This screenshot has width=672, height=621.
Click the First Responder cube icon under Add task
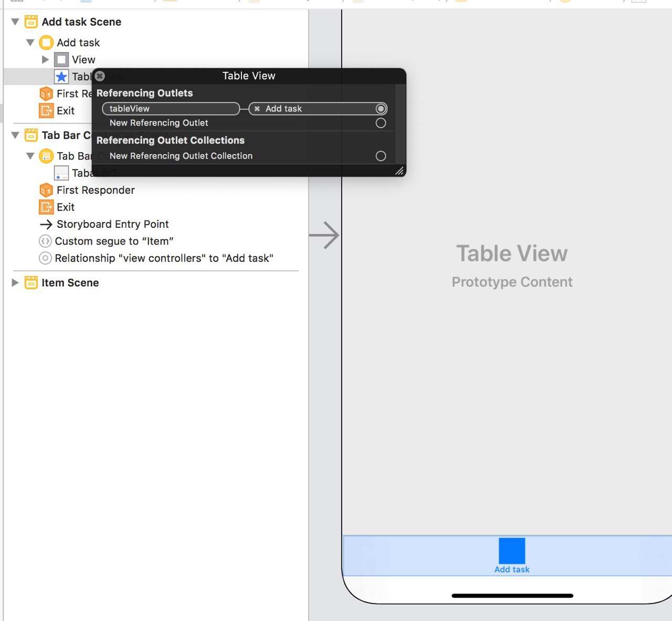pos(46,94)
